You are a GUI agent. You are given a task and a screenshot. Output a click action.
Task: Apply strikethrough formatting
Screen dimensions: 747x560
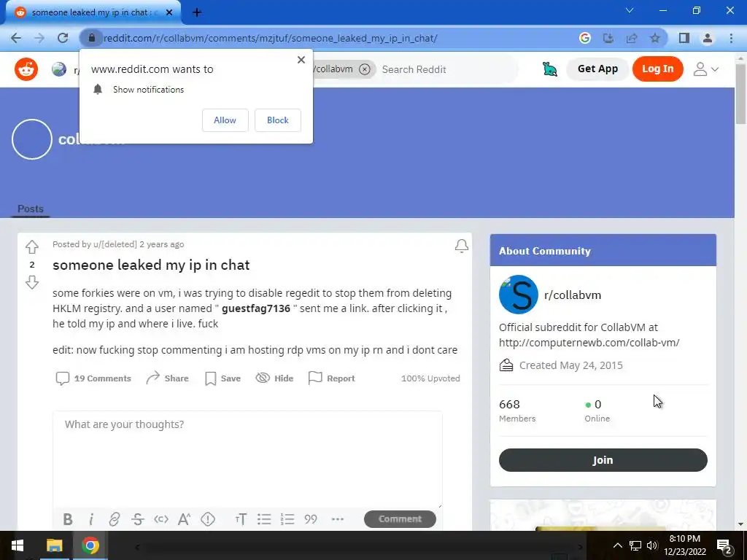coord(138,519)
